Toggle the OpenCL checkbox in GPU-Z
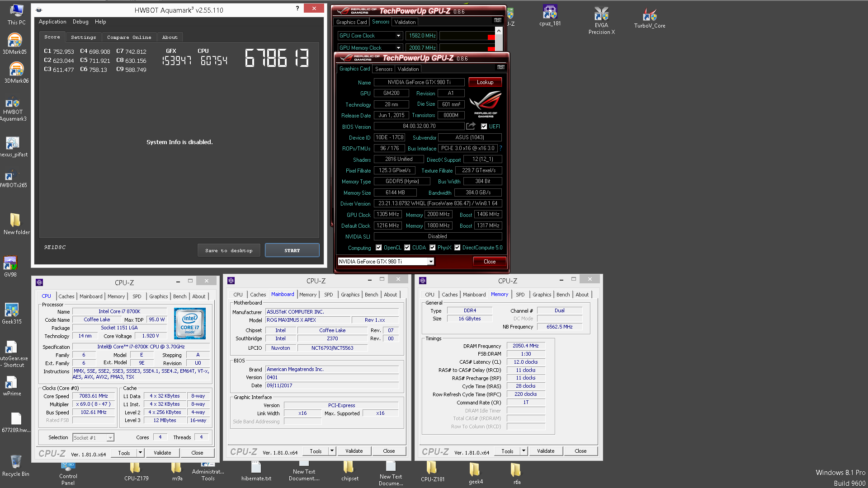Viewport: 868px width, 488px height. [379, 248]
